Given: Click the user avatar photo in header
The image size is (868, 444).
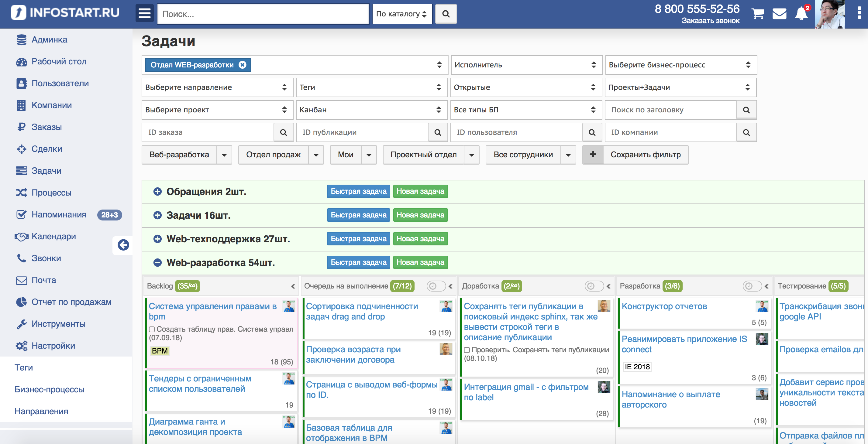Looking at the screenshot, I should (x=830, y=14).
